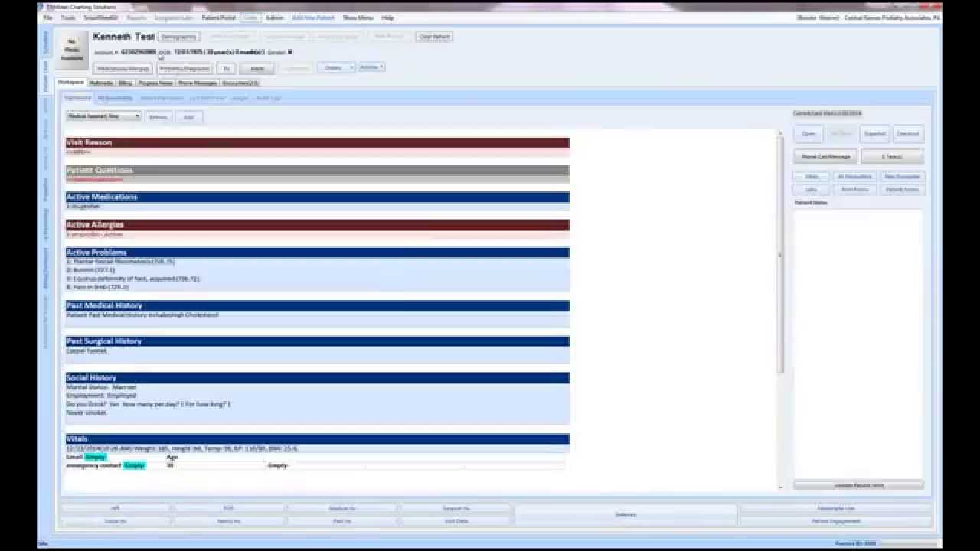Select the Plantar fascial fibromatosis problem entry

point(120,262)
